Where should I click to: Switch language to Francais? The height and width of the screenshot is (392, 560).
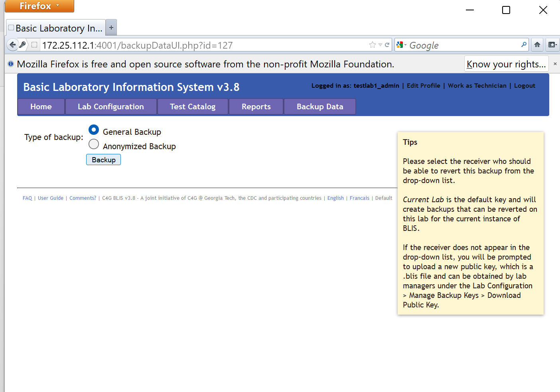pyautogui.click(x=359, y=198)
